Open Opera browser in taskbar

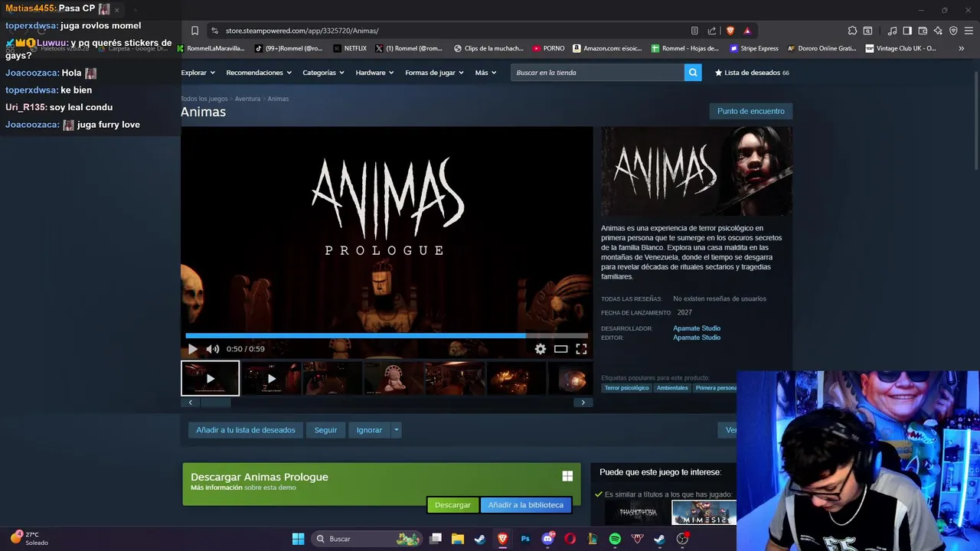click(x=570, y=539)
